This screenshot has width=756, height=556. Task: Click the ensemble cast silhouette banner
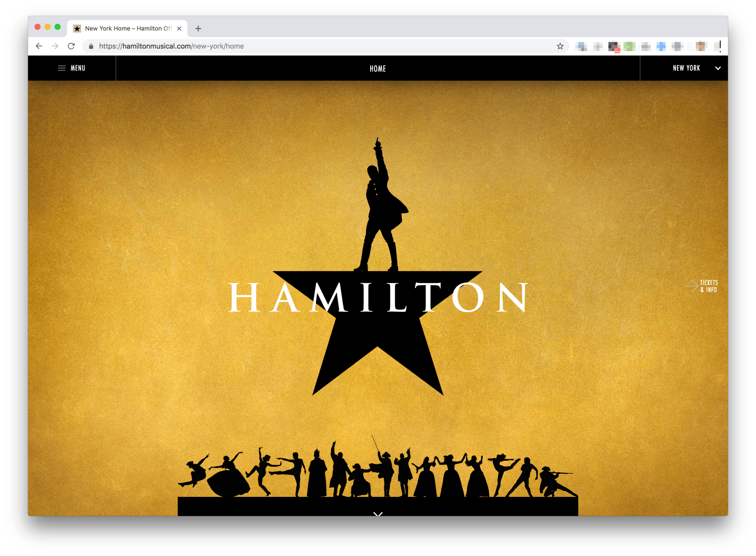pyautogui.click(x=378, y=474)
